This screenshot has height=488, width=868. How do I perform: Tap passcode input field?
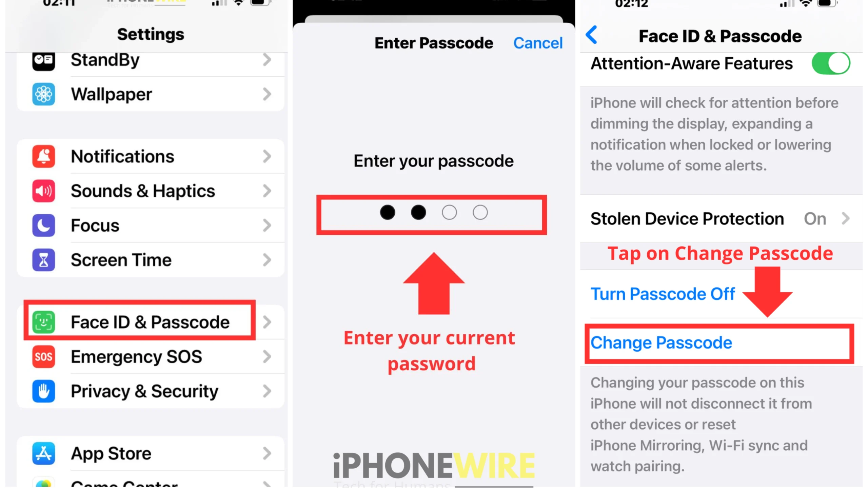point(433,212)
